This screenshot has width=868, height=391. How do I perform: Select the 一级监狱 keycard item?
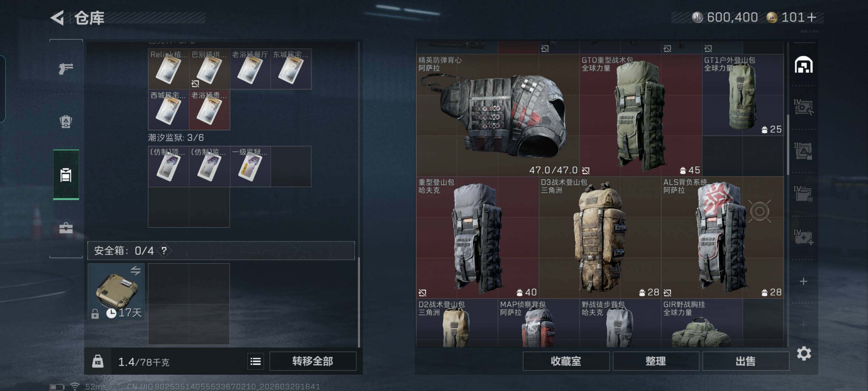[x=250, y=167]
